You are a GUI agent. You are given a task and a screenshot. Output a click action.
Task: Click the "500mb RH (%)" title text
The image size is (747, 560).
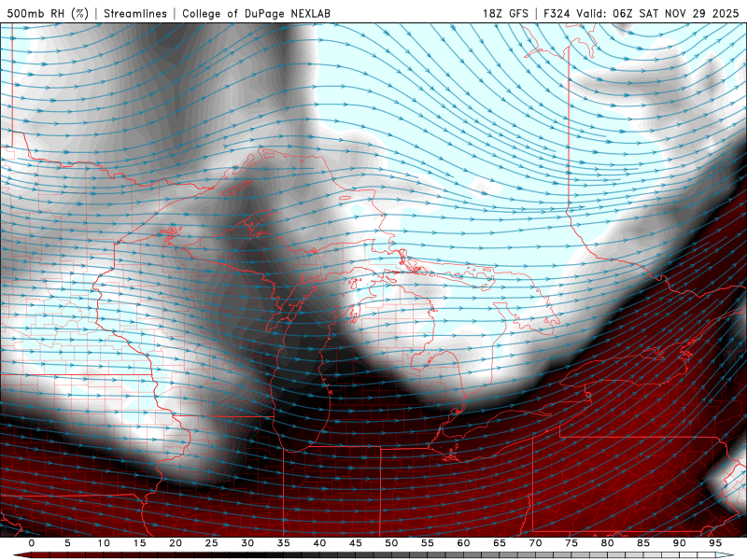(x=48, y=13)
